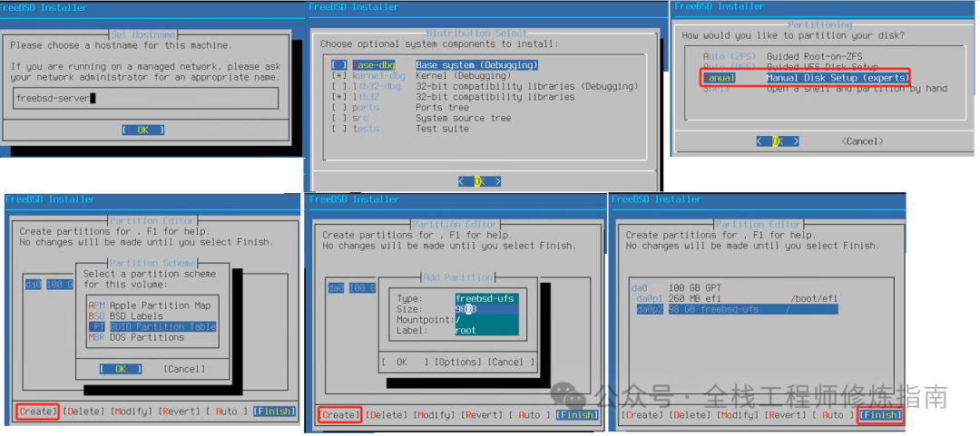980x436 pixels.
Task: Click Cancel in the Partitioning dialog
Action: 863,141
